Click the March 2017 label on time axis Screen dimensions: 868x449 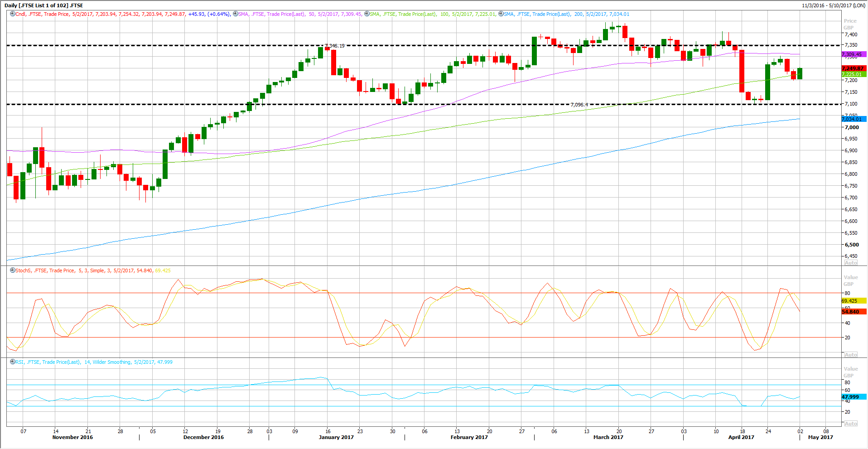coord(608,437)
